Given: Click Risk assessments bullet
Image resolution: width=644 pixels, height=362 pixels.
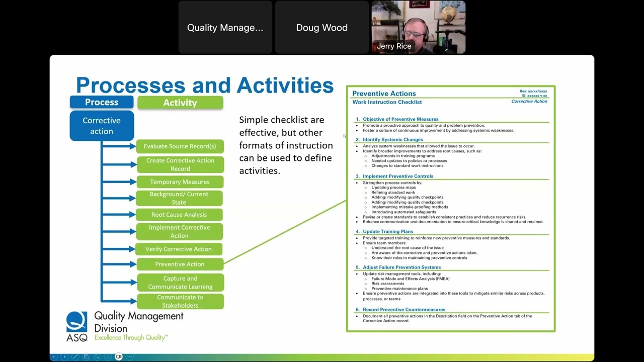Looking at the screenshot, I should (x=388, y=284).
